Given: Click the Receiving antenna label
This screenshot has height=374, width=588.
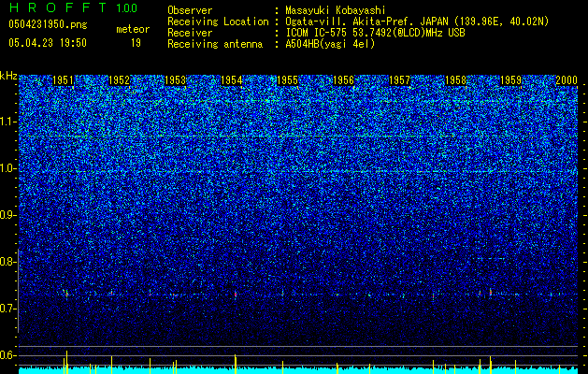Looking at the screenshot, I should tap(215, 44).
